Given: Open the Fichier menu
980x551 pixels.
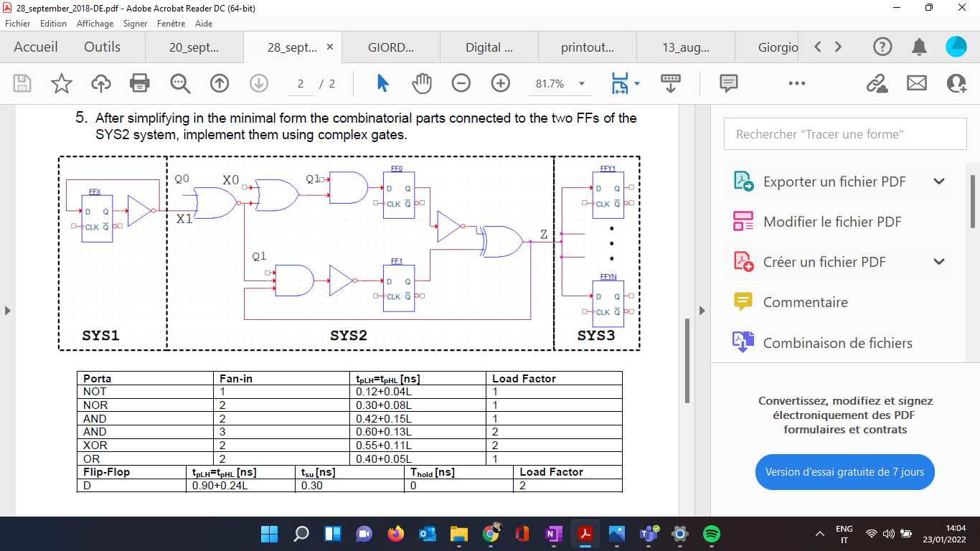Looking at the screenshot, I should [18, 24].
